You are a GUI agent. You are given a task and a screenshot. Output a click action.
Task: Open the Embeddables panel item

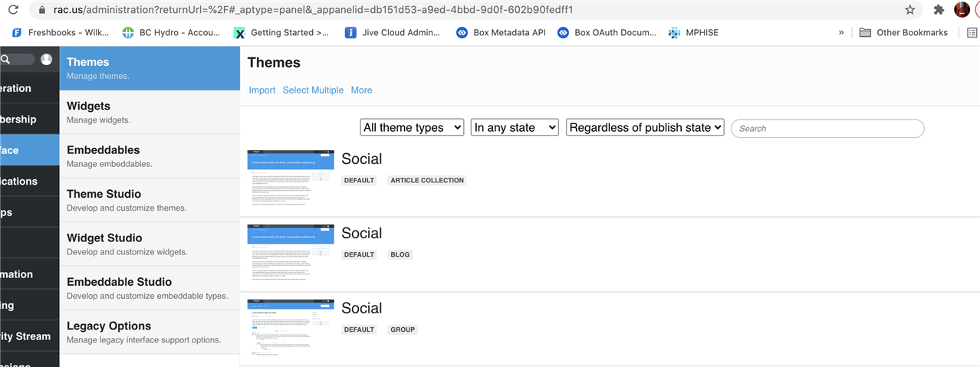pyautogui.click(x=150, y=156)
